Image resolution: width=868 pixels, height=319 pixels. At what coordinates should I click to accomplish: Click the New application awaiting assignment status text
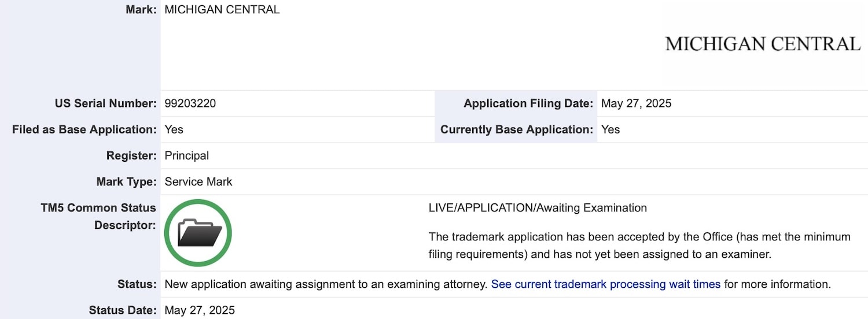point(326,284)
